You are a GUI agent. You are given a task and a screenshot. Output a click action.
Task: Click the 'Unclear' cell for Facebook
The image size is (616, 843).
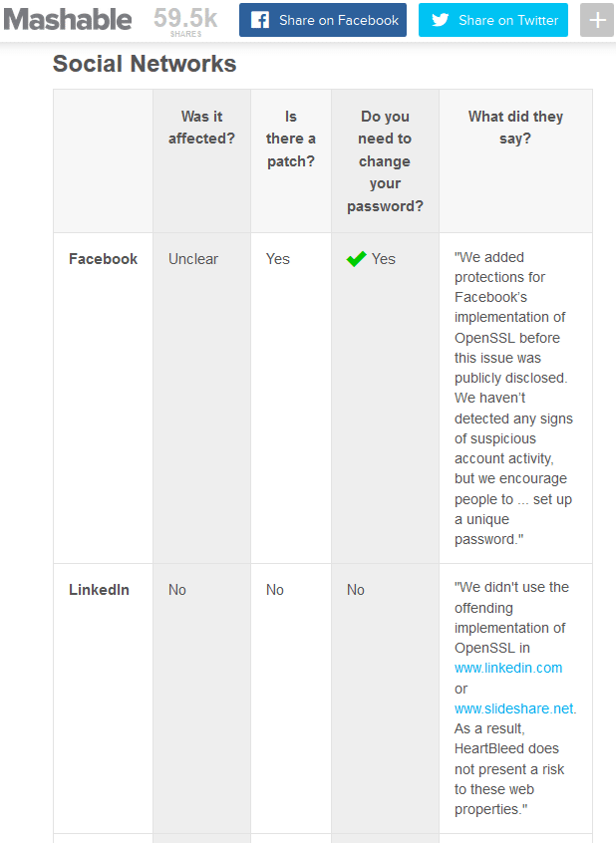click(x=193, y=259)
